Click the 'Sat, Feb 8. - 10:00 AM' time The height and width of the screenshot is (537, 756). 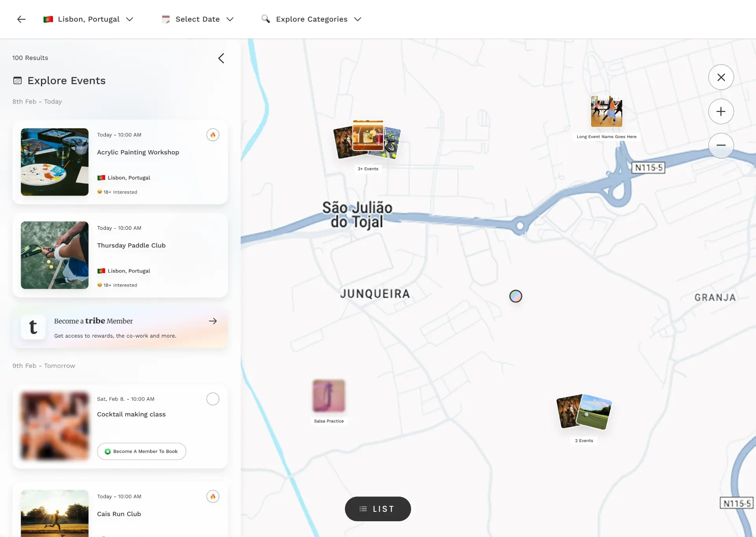pos(126,399)
